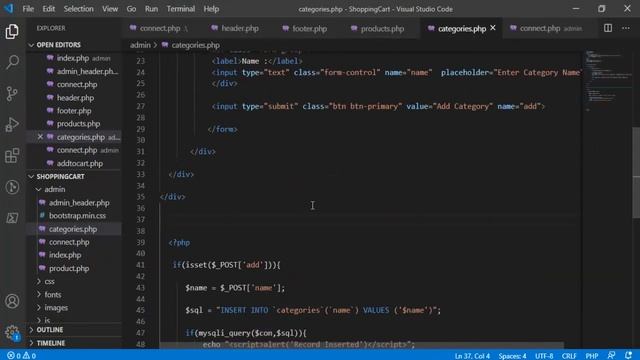Image resolution: width=640 pixels, height=360 pixels.
Task: Click admin in the breadcrumb path
Action: pos(140,45)
